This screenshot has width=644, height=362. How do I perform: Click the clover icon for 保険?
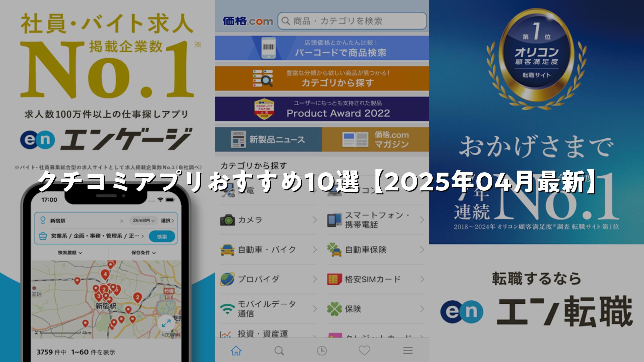(335, 309)
